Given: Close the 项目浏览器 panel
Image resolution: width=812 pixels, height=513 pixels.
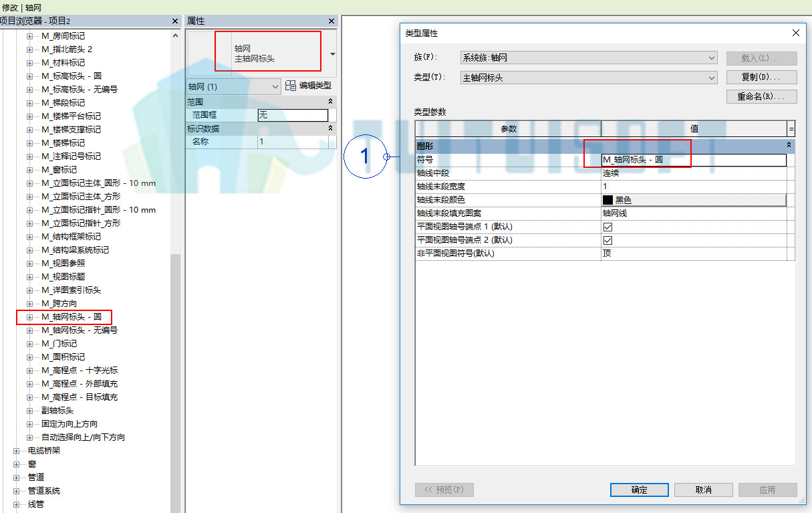Looking at the screenshot, I should (x=175, y=21).
